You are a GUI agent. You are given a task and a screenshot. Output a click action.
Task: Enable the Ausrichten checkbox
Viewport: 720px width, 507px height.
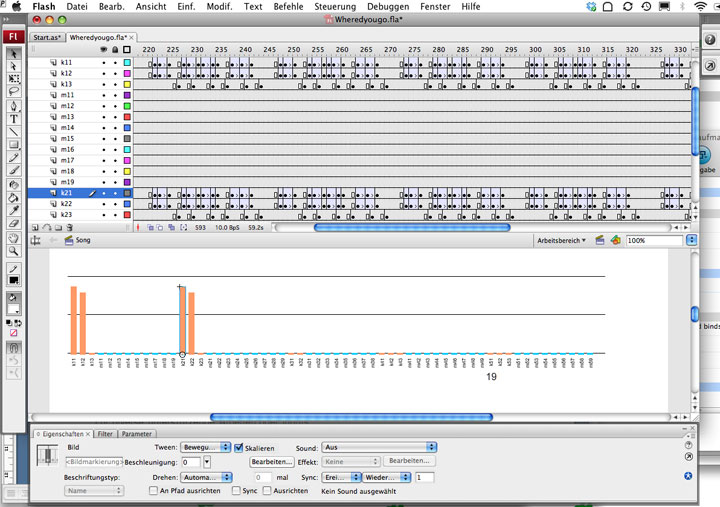tap(267, 491)
